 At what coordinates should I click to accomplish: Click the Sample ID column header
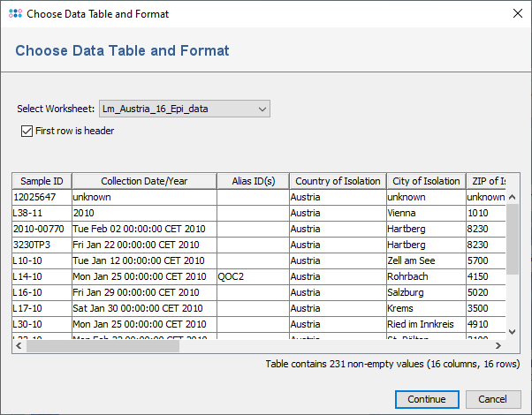[42, 181]
